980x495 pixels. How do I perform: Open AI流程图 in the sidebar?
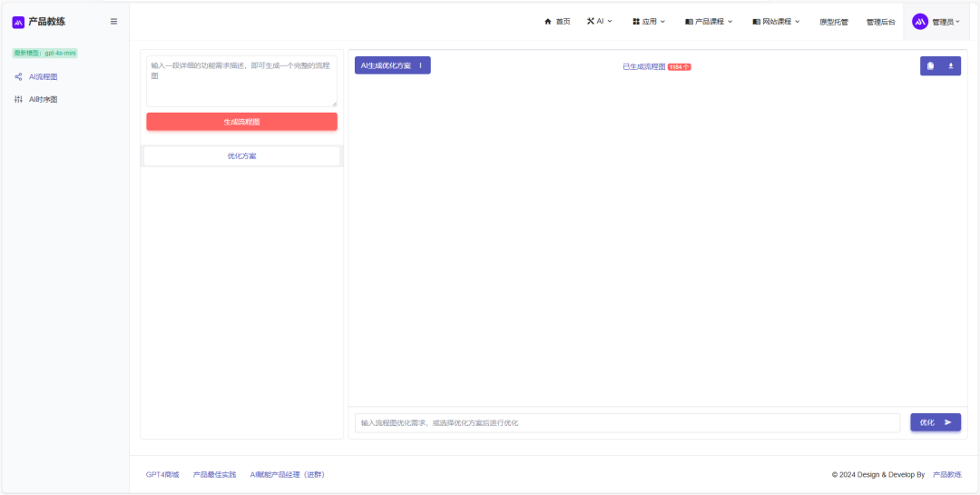point(44,77)
